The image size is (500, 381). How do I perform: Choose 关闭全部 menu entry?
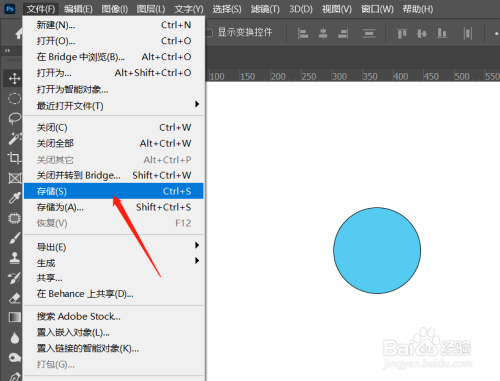(x=114, y=144)
